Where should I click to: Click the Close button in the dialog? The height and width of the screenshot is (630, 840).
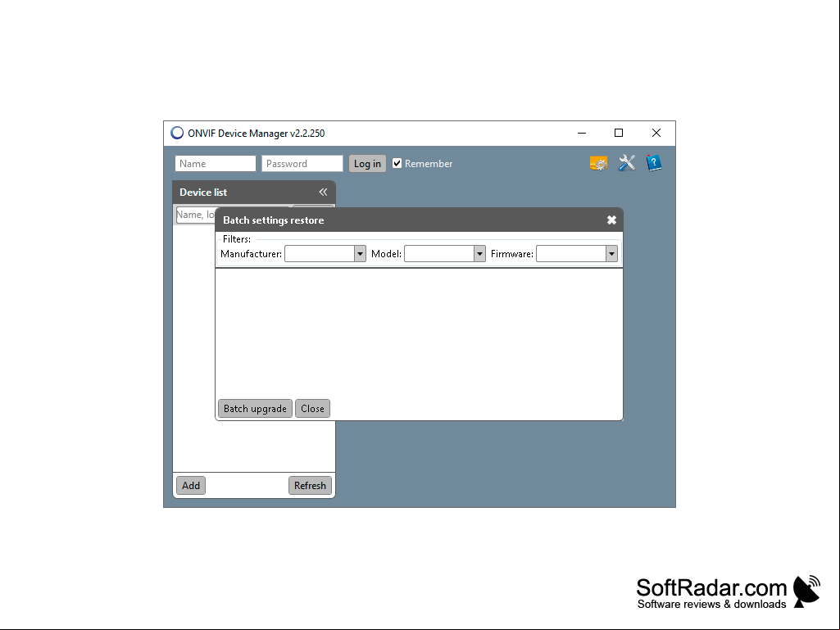point(312,409)
